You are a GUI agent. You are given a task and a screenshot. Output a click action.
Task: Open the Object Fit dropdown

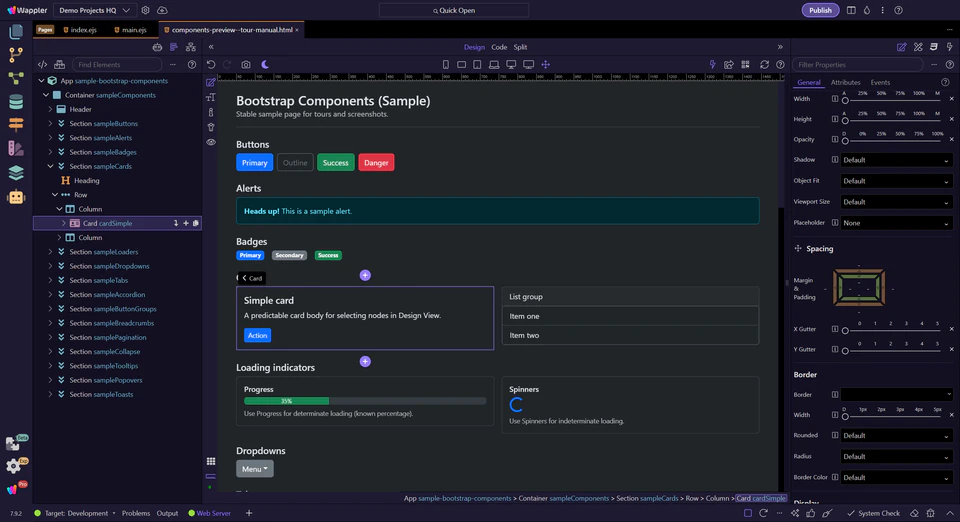[x=896, y=181]
